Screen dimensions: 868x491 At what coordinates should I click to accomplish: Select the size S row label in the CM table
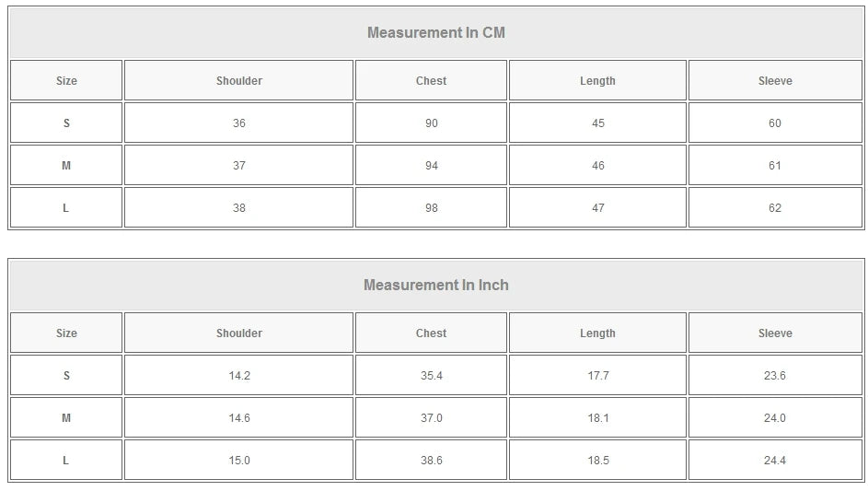tap(66, 123)
